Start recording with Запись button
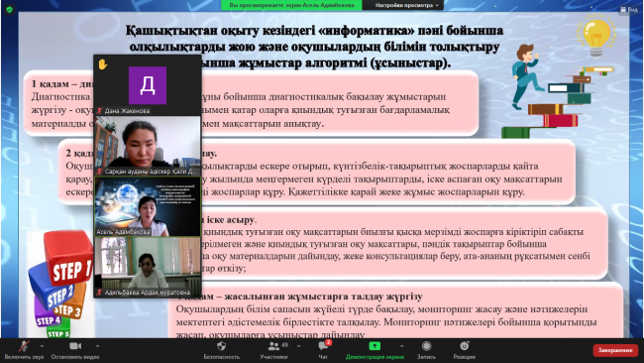The width and height of the screenshot is (644, 363). 426,350
